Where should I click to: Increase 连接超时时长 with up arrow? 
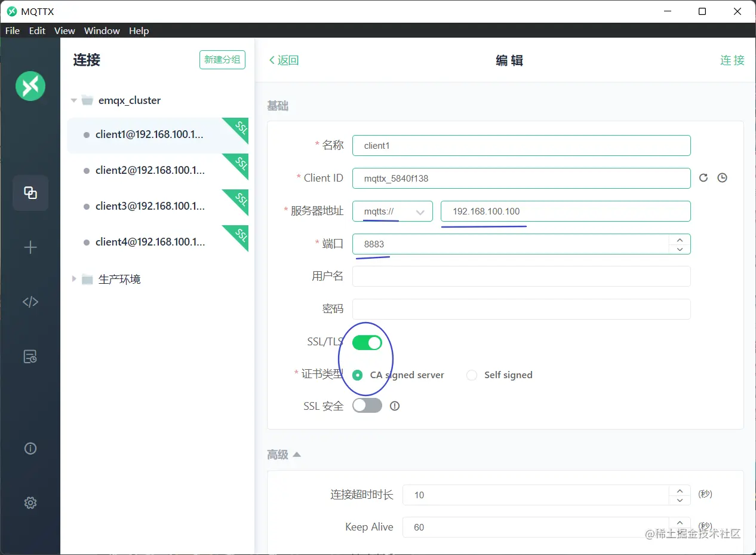[x=680, y=490]
